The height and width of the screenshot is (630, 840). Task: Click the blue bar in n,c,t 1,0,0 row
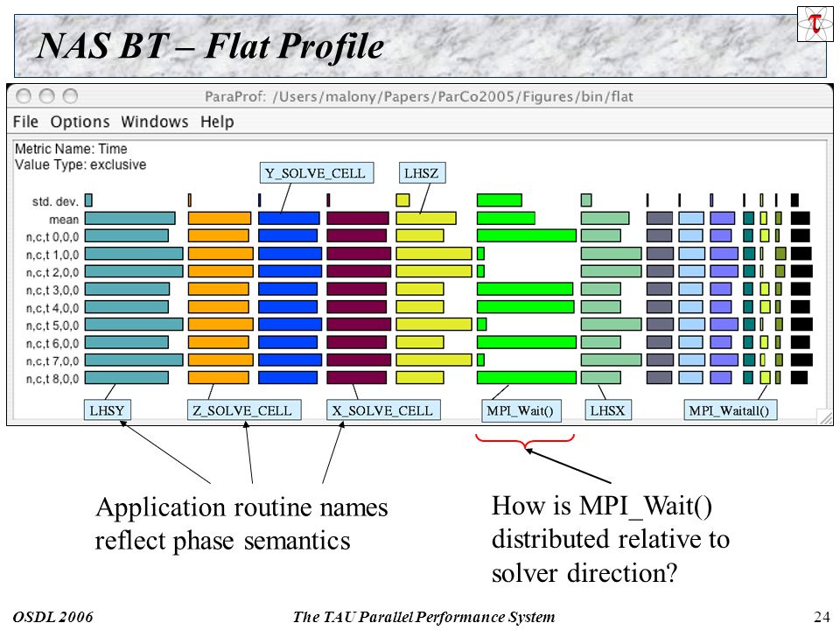pyautogui.click(x=290, y=254)
